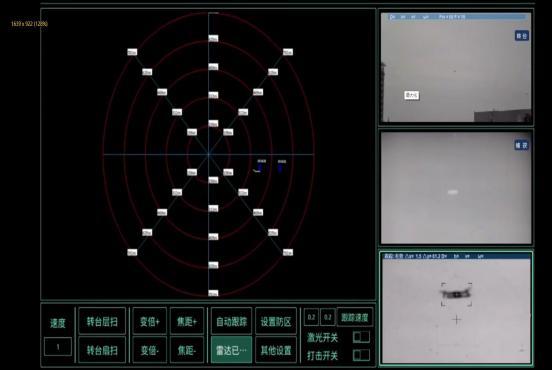This screenshot has width=552, height=370.
Task: Enable 自动跟踪 auto tracking
Action: pos(231,321)
